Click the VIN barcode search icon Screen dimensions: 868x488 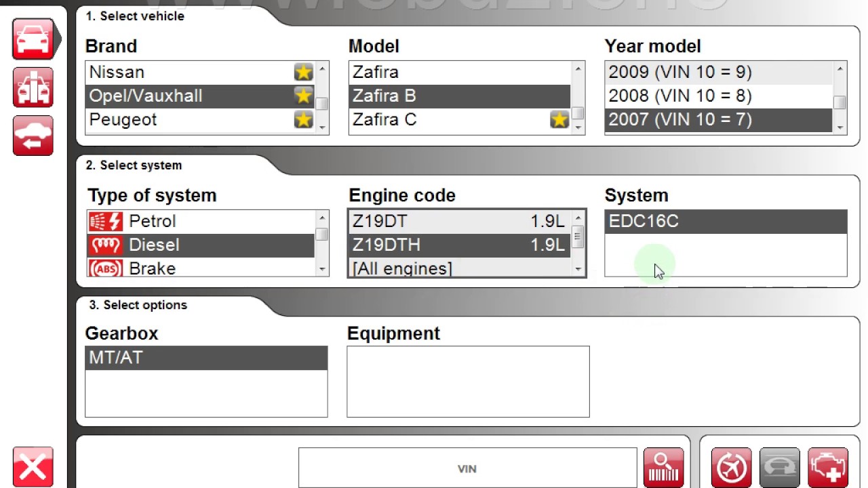[x=663, y=467]
